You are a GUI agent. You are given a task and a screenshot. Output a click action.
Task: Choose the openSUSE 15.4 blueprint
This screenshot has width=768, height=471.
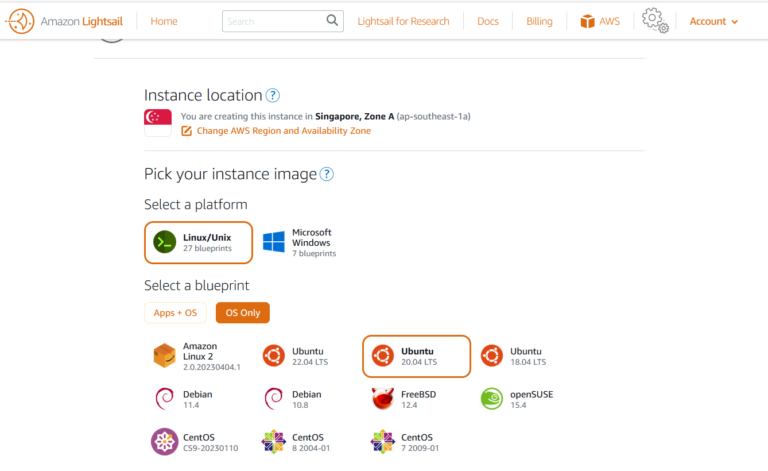click(517, 399)
